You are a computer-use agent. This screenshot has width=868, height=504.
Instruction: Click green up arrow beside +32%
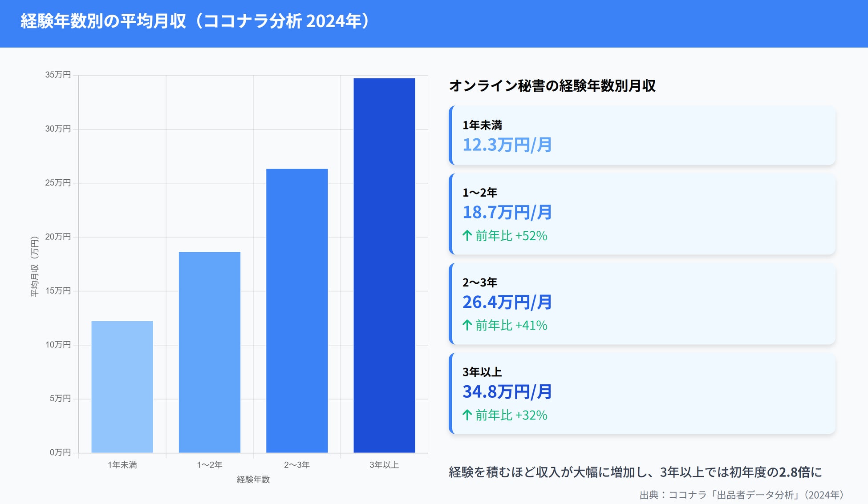pos(467,415)
